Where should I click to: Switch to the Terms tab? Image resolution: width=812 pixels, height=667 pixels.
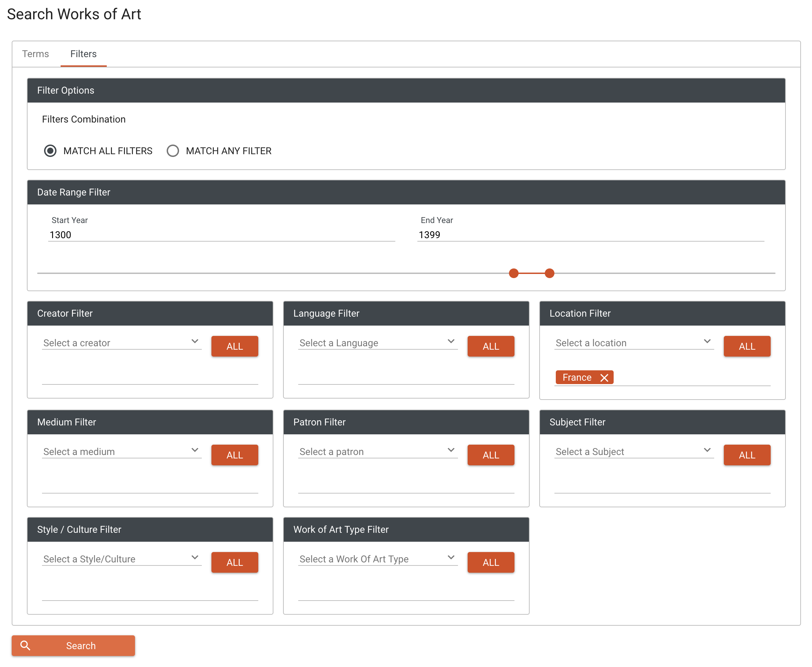[35, 54]
